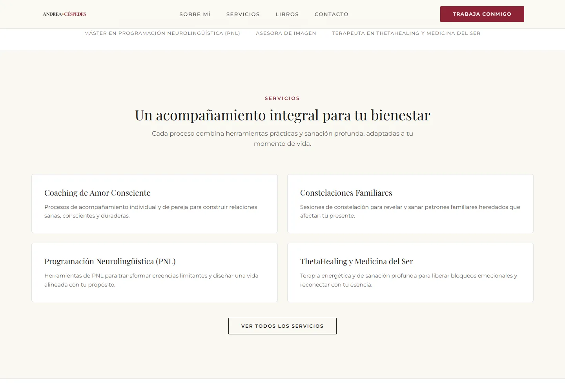Click description 'Terapia energética y de sanación'
Screen dimensions: 565x392
pyautogui.click(x=409, y=280)
